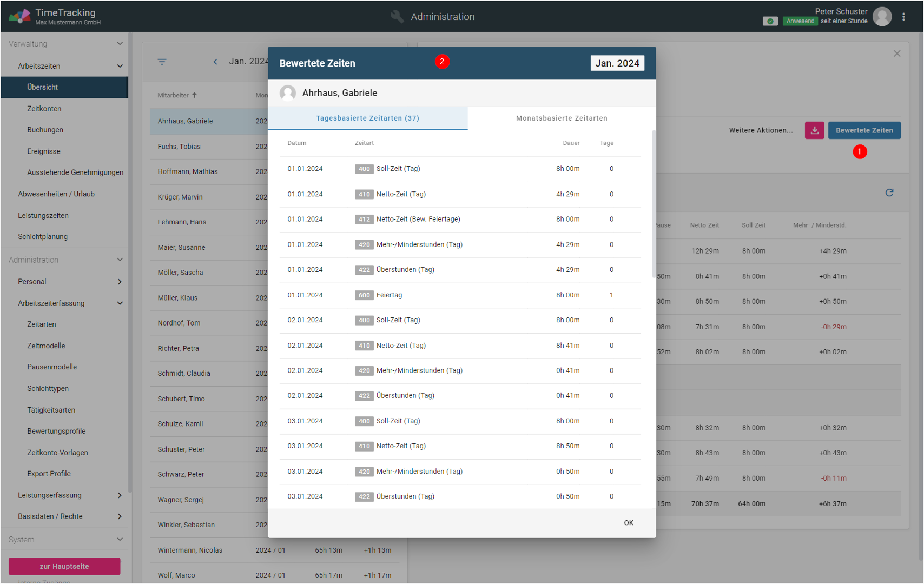Image resolution: width=924 pixels, height=584 pixels.
Task: Go to previous month with left arrow
Action: (x=215, y=62)
